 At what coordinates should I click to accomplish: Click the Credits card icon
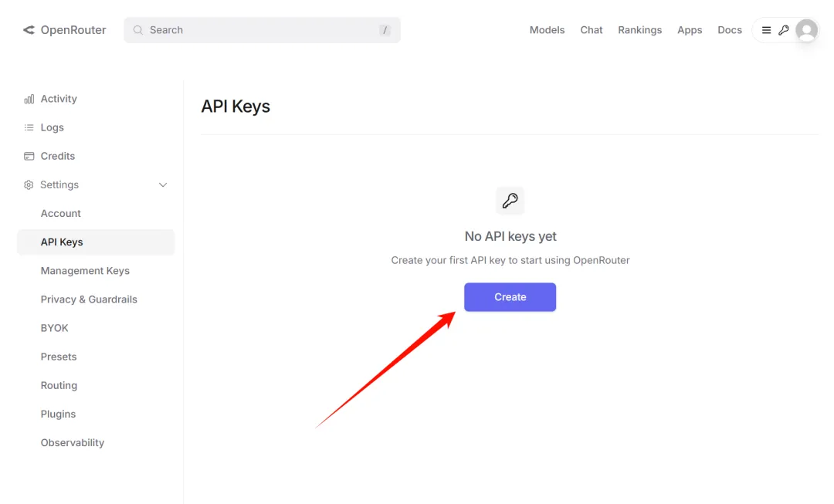29,157
